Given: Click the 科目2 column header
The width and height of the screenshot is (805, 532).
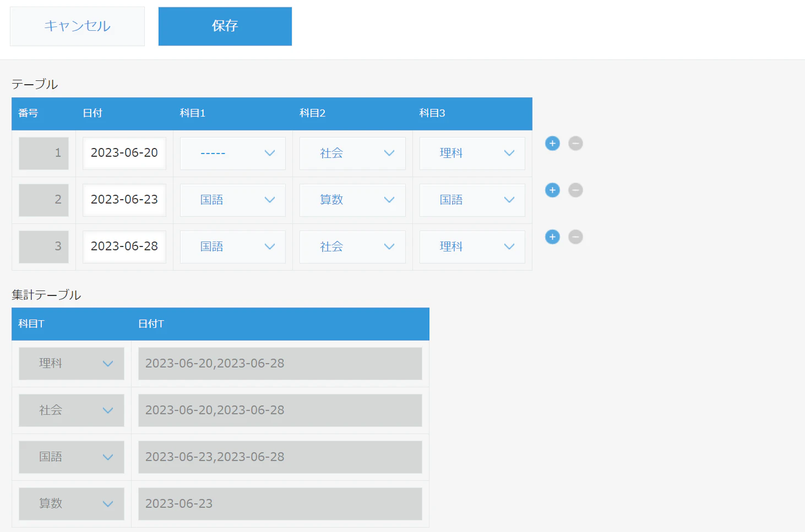Looking at the screenshot, I should (313, 113).
